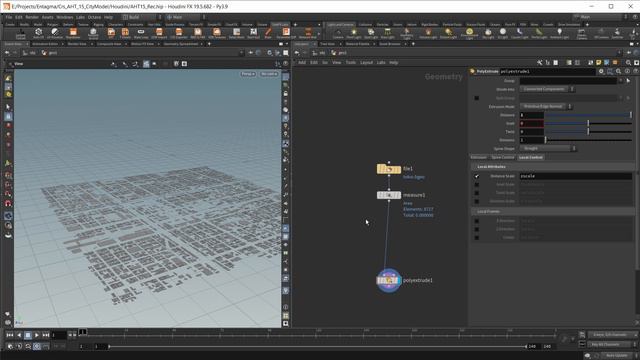
Task: Open the File menu
Action: tap(9, 17)
